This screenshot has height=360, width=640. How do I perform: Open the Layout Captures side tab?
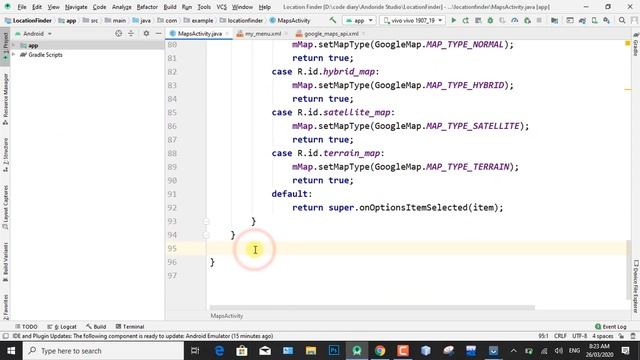coord(5,207)
